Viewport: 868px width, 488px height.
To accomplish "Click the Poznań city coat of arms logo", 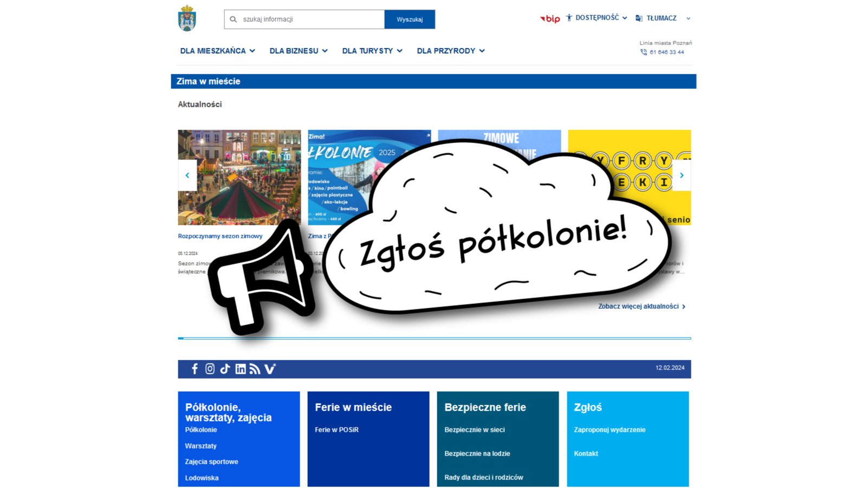I will pos(187,18).
